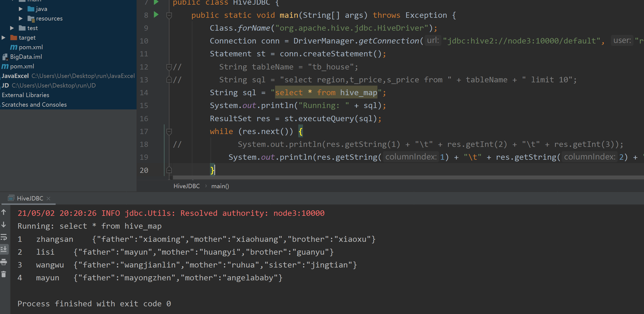Toggle soft-wrap in the console
This screenshot has height=314, width=644.
pyautogui.click(x=4, y=237)
